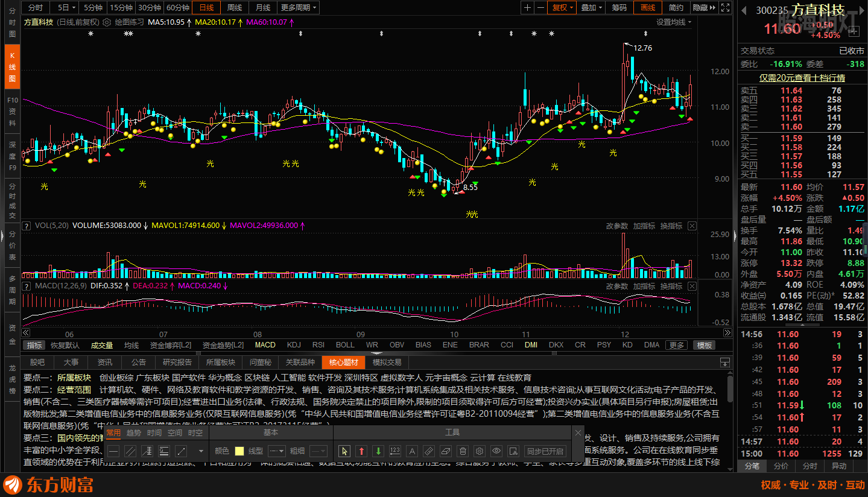Open the 核心题材 tab
The image size is (868, 497).
coord(343,362)
